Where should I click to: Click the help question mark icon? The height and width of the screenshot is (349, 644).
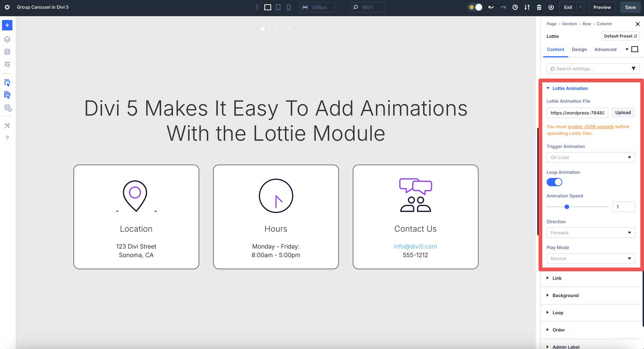(7, 138)
